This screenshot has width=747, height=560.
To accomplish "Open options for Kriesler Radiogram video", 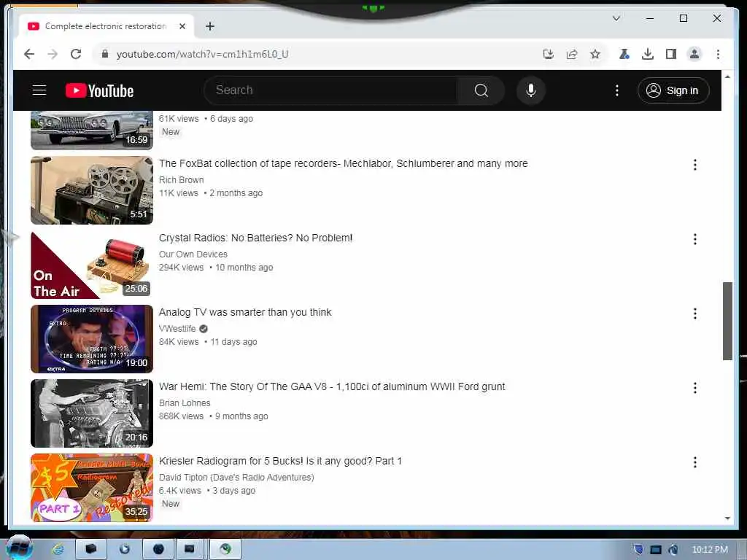I will [x=695, y=462].
